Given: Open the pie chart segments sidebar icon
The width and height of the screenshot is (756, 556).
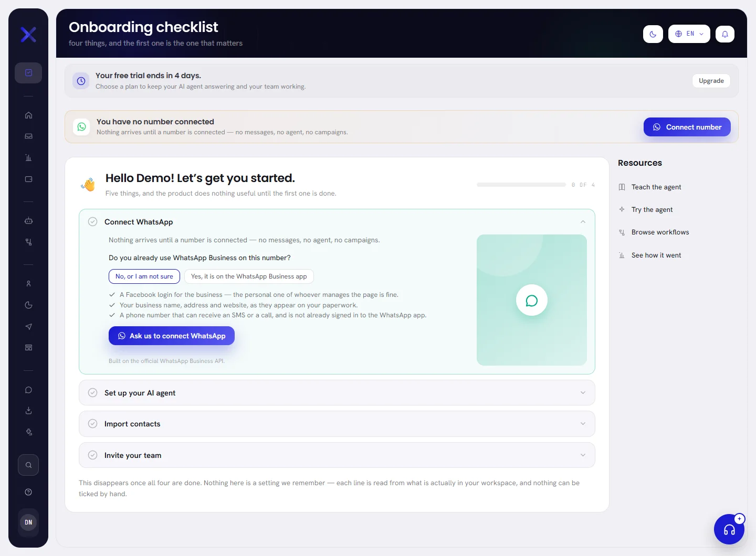Looking at the screenshot, I should [x=28, y=305].
